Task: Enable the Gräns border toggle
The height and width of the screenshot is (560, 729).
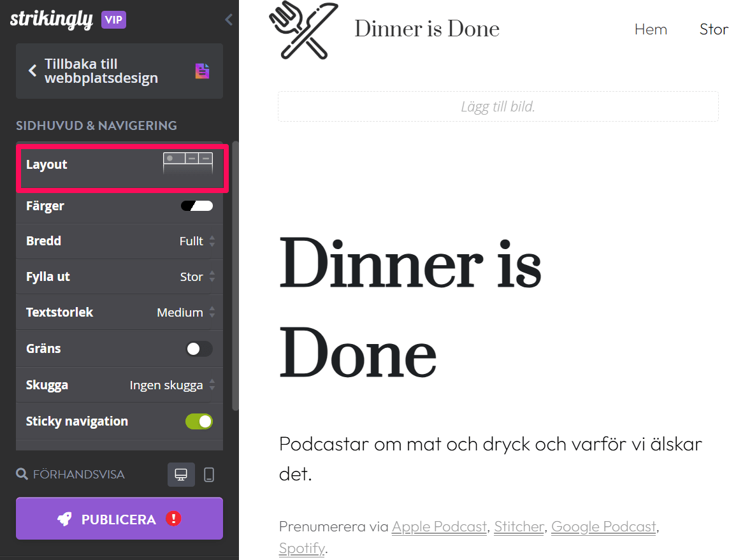Action: click(198, 348)
